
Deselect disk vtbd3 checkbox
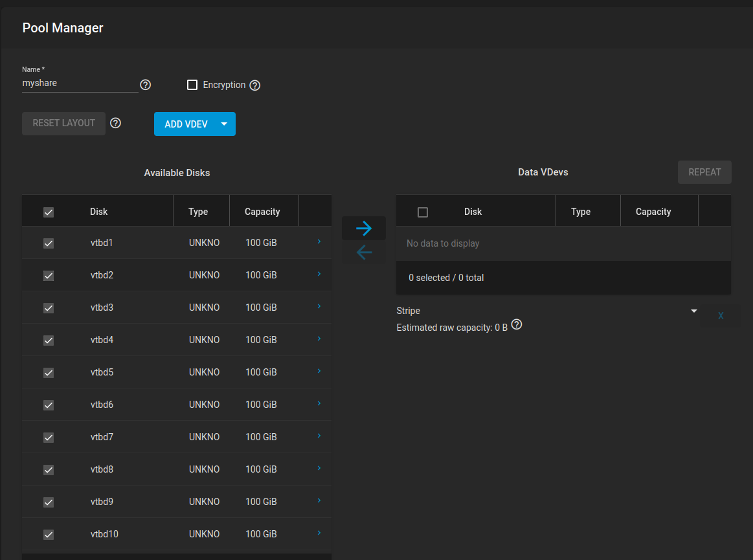(49, 308)
